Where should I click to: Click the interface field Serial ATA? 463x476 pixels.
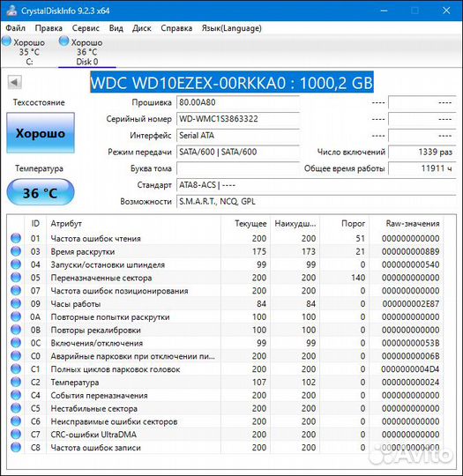[238, 136]
